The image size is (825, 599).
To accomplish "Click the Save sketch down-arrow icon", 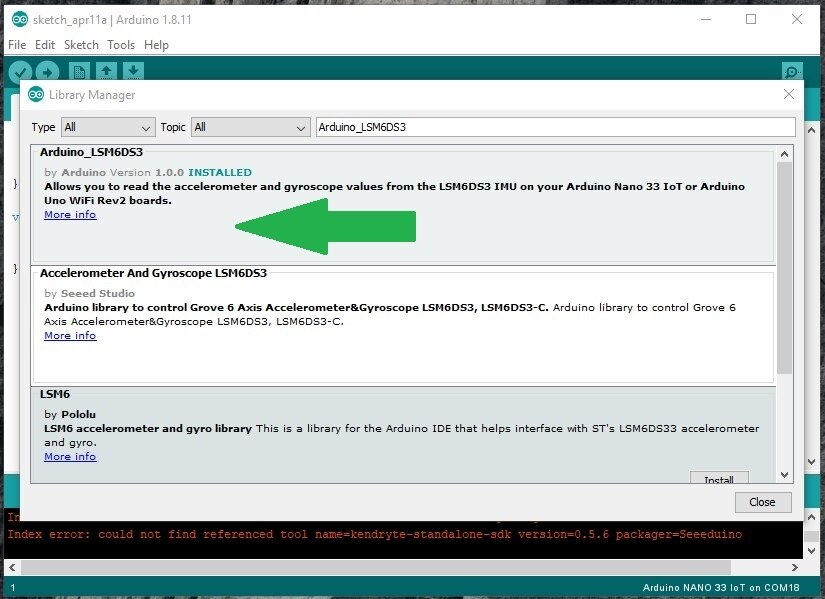I will pos(134,71).
